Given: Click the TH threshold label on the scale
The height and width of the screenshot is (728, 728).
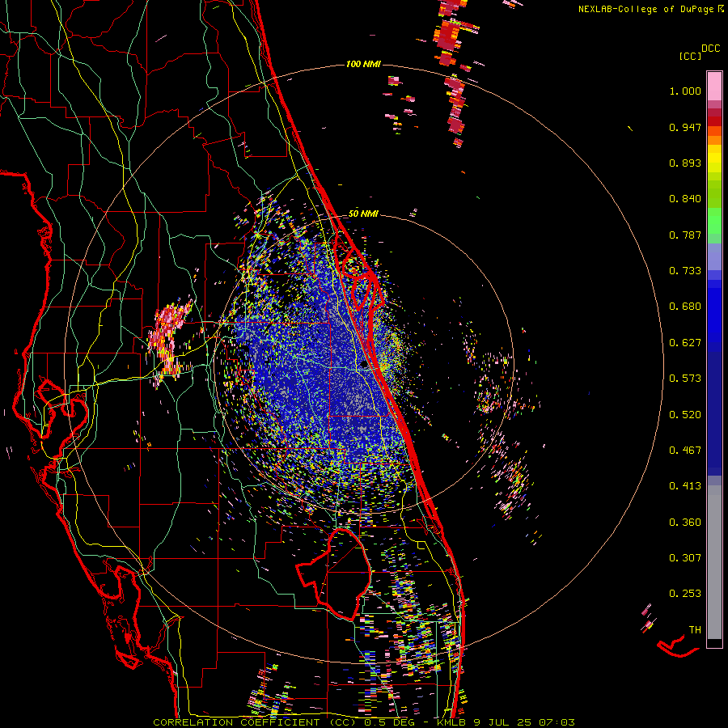Looking at the screenshot, I should 695,630.
